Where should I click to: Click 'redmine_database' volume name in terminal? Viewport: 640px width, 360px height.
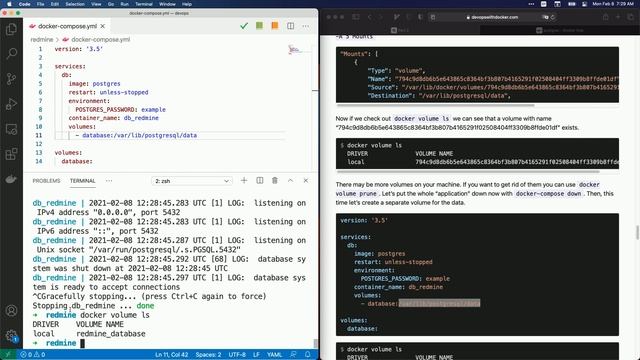pyautogui.click(x=111, y=334)
